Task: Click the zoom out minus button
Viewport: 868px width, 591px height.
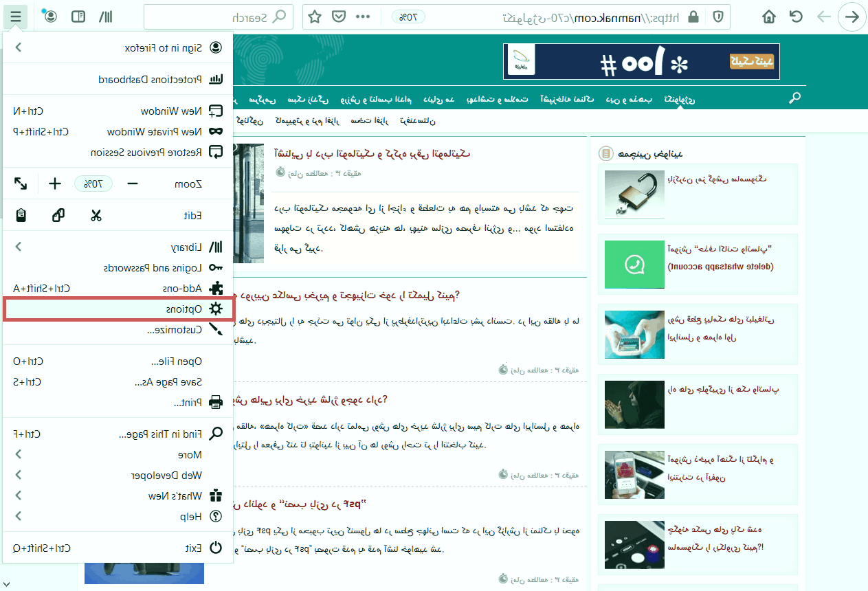Action: 133,183
